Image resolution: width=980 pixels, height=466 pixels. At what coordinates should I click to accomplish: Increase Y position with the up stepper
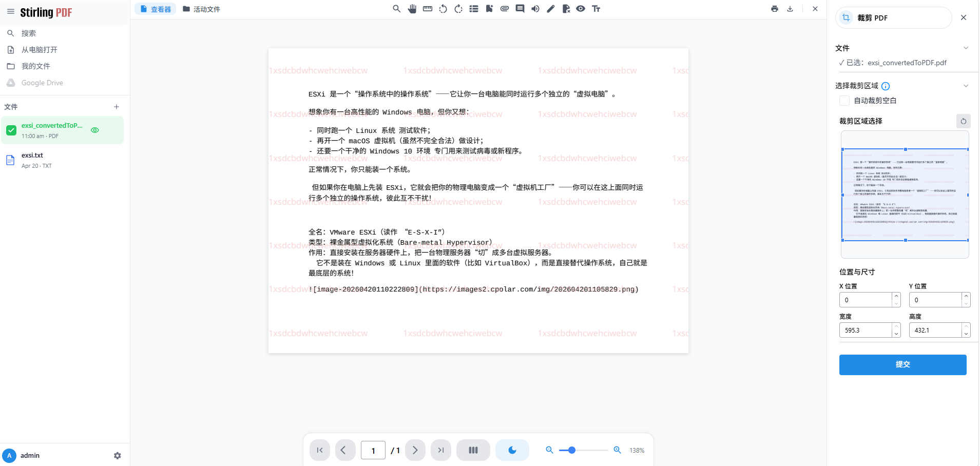pyautogui.click(x=966, y=296)
